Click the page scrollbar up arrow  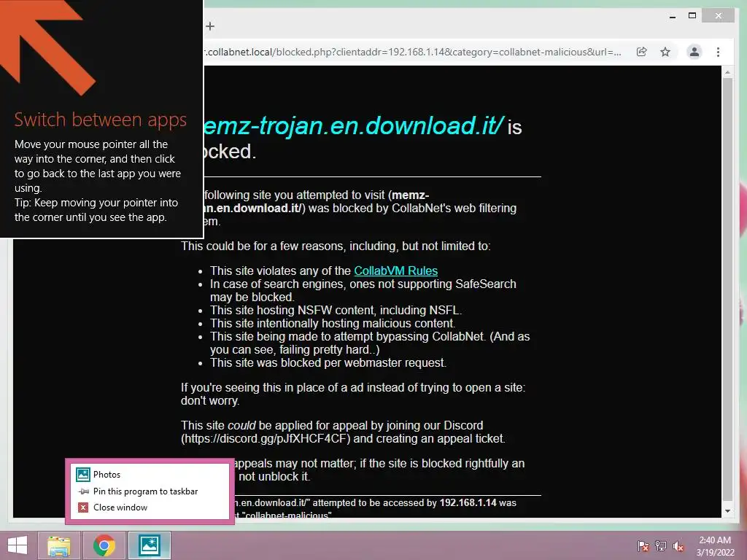click(727, 72)
